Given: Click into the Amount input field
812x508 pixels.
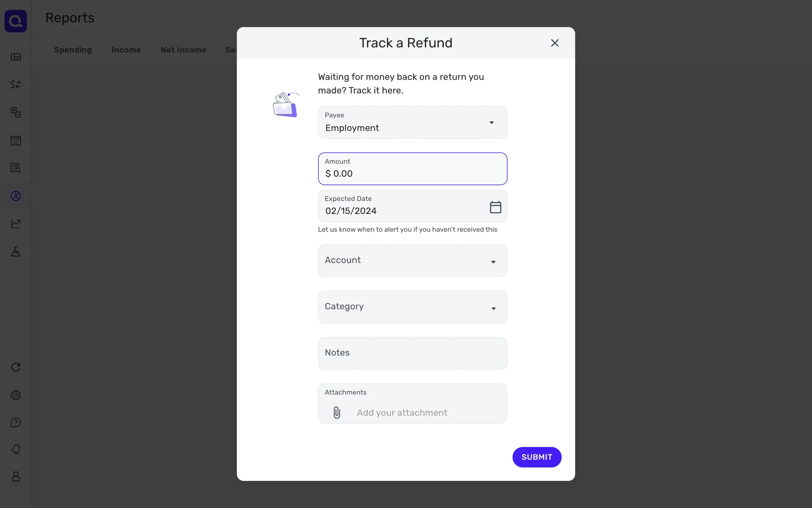Looking at the screenshot, I should coord(412,173).
